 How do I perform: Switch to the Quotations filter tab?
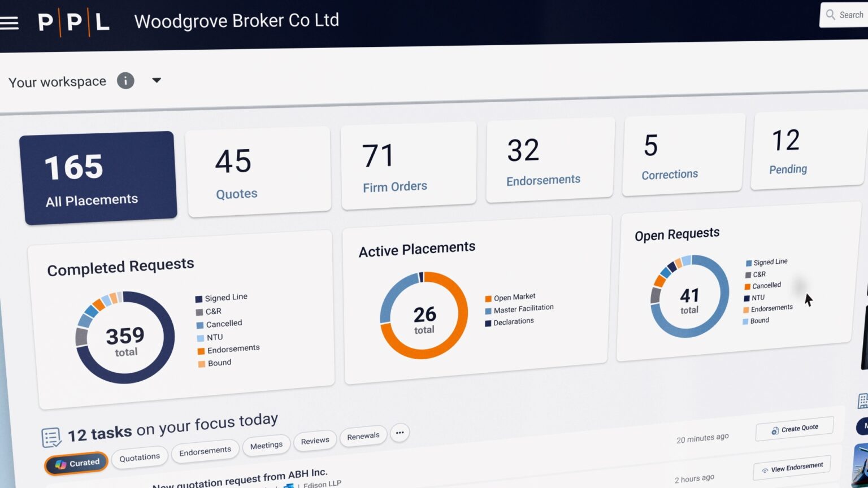click(140, 457)
